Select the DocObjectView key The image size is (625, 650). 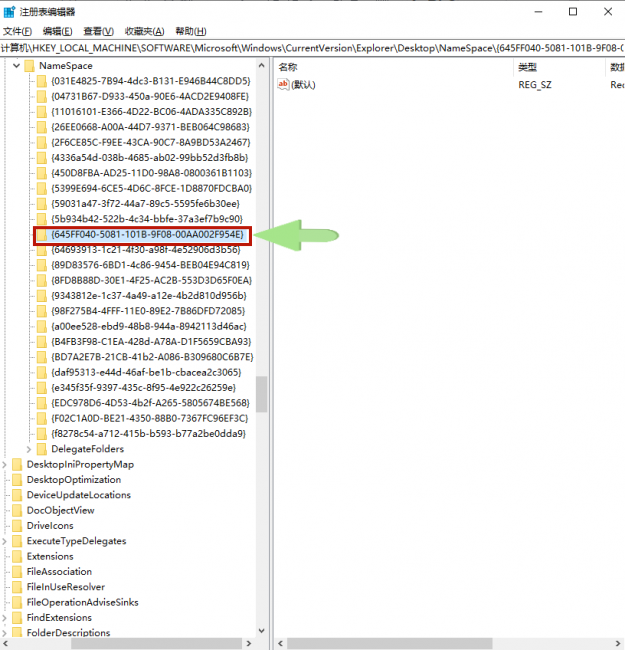61,510
